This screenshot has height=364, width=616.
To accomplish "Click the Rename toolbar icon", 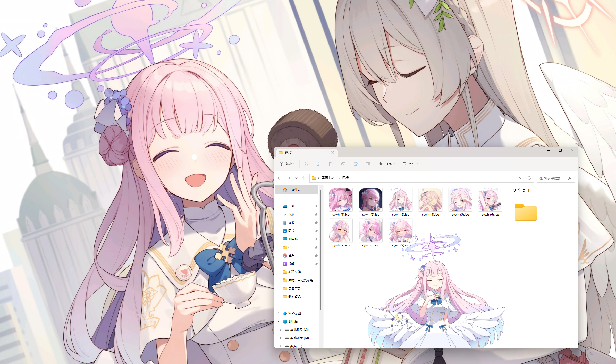I will click(343, 164).
